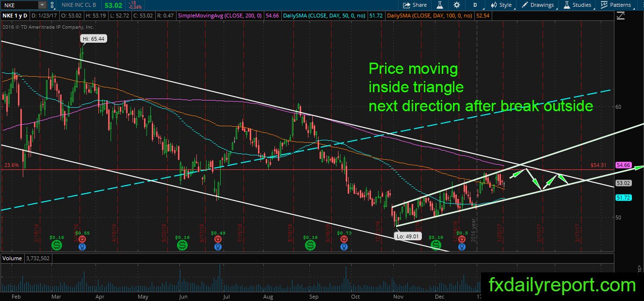The width and height of the screenshot is (644, 301).
Task: Click the March $0.16 dividend icon
Action: pos(58,246)
